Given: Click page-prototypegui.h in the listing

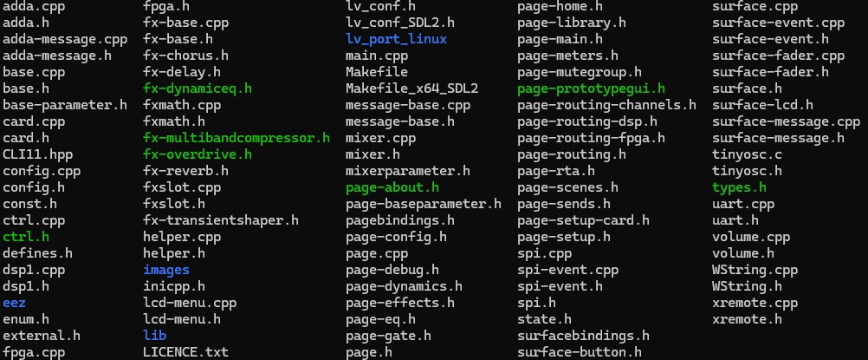Looking at the screenshot, I should coord(591,88).
